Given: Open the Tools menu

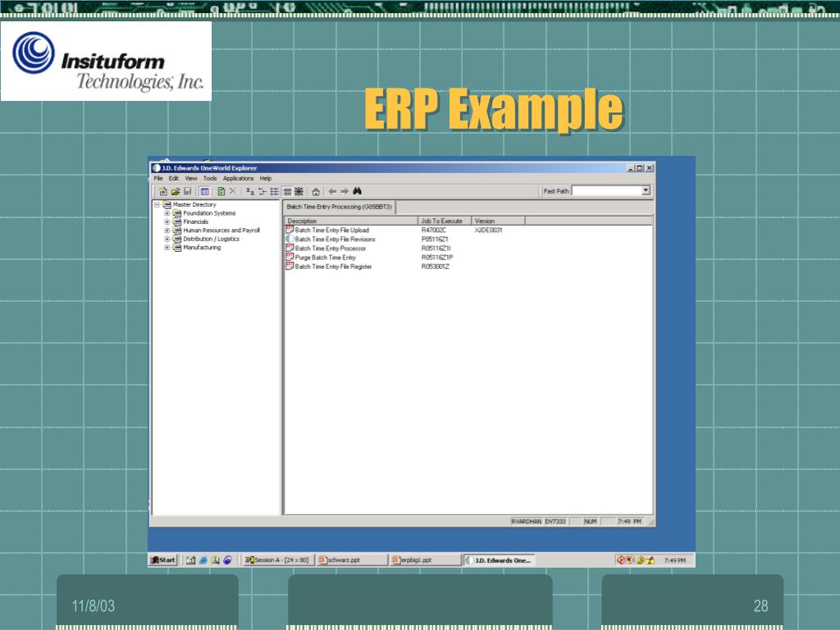Looking at the screenshot, I should 210,178.
